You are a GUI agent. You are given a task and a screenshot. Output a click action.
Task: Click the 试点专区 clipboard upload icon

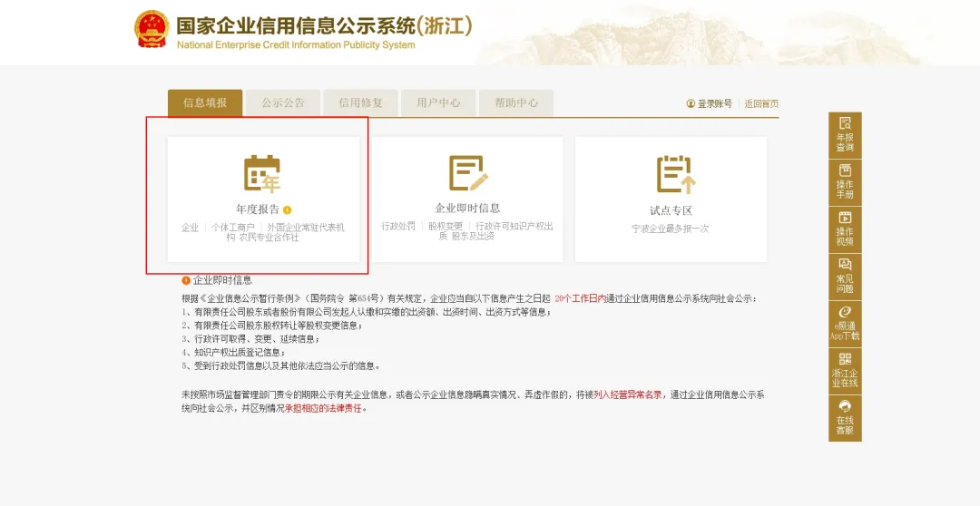[676, 174]
